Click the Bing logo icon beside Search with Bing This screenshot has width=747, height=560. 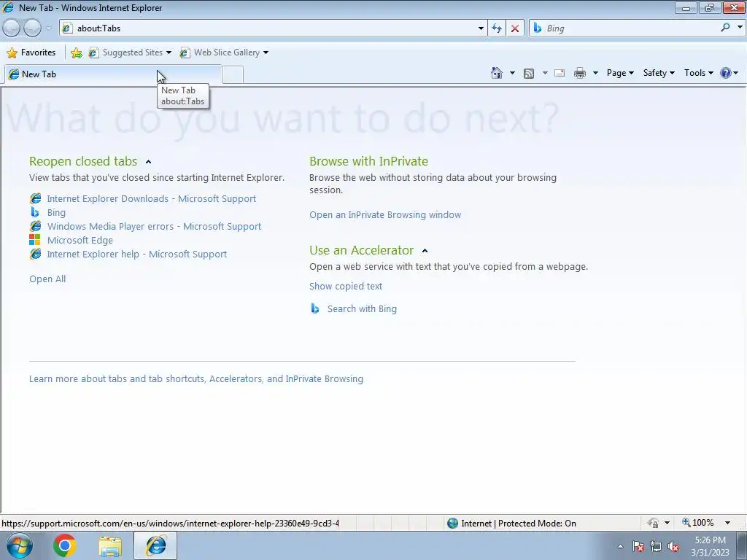[315, 308]
